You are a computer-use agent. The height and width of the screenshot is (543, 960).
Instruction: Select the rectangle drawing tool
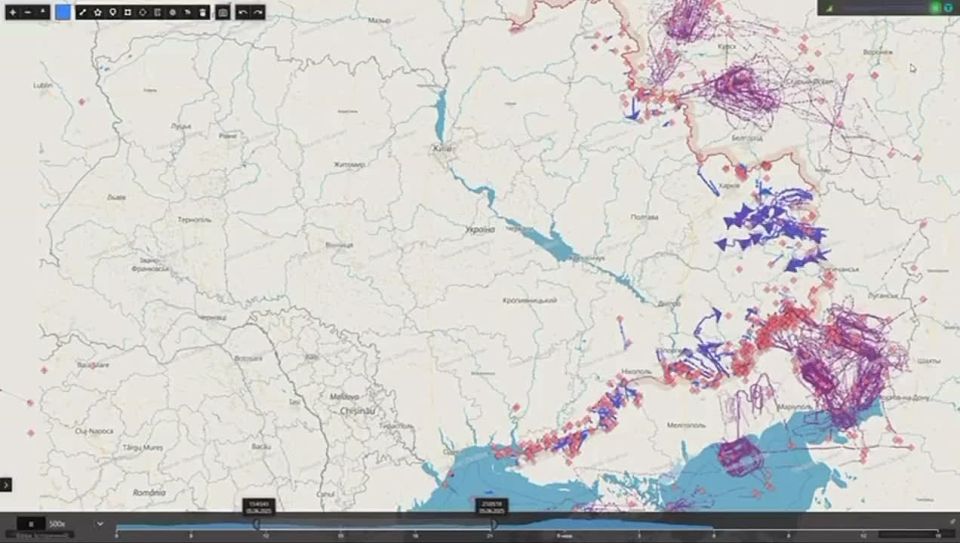click(x=128, y=12)
